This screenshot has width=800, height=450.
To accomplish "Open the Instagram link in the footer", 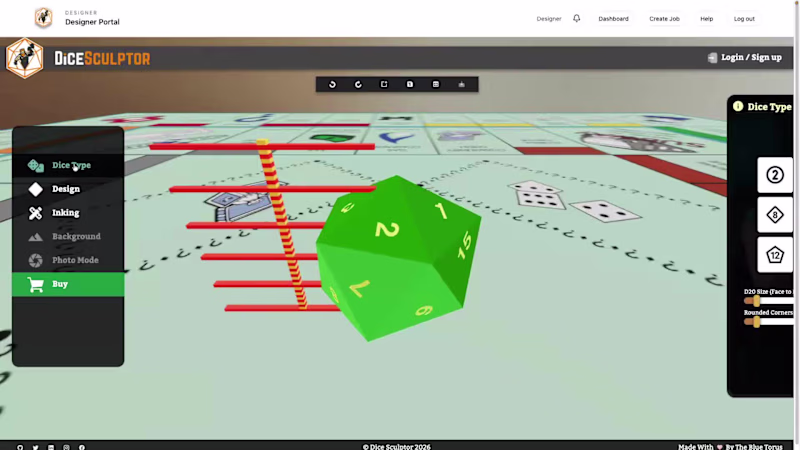I will [x=66, y=447].
